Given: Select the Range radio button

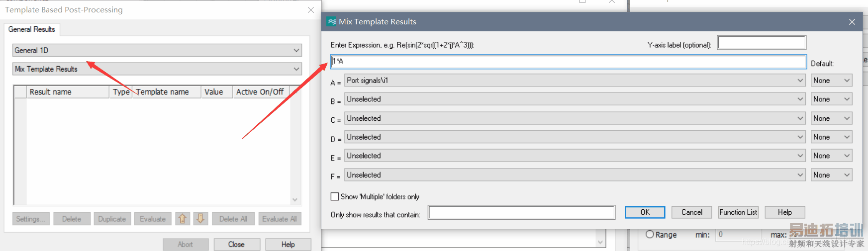Looking at the screenshot, I should [650, 235].
